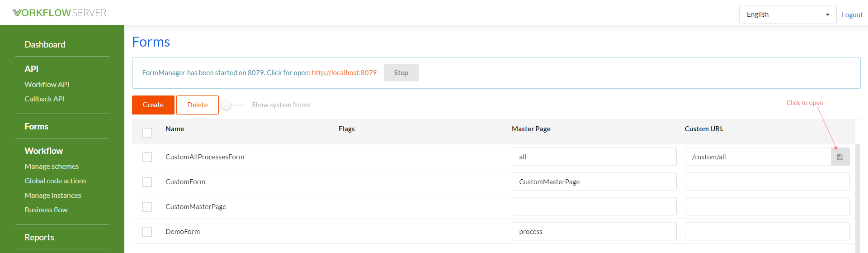Open the English language dropdown
Image resolution: width=868 pixels, height=253 pixels.
(788, 14)
